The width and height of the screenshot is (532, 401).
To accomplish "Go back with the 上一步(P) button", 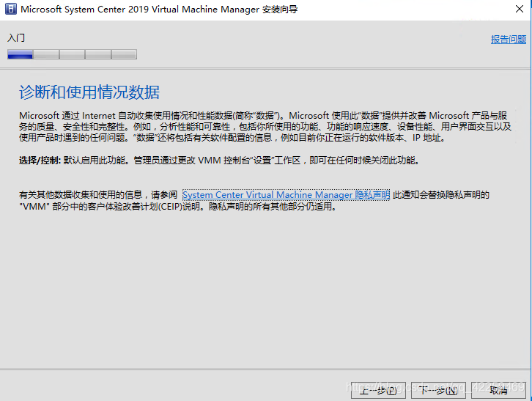I will point(378,391).
